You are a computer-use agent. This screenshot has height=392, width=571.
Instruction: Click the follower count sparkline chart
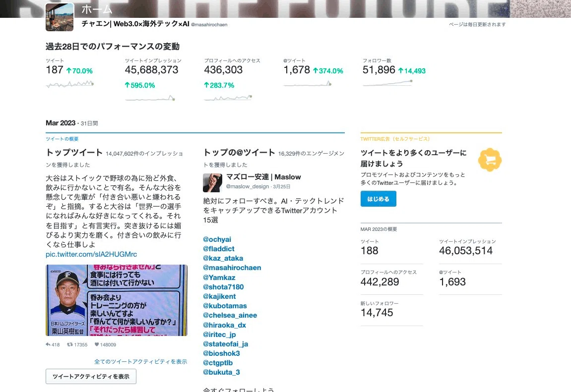coord(387,83)
